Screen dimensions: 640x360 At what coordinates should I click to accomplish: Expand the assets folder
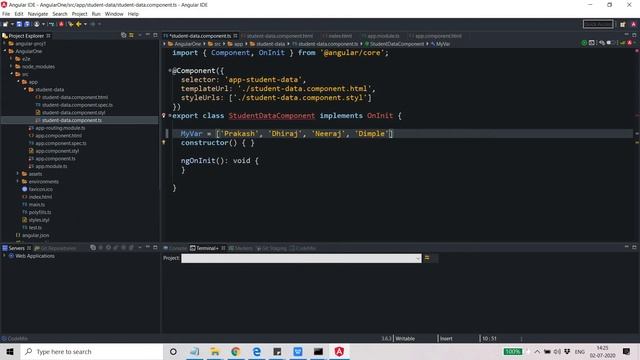18,174
